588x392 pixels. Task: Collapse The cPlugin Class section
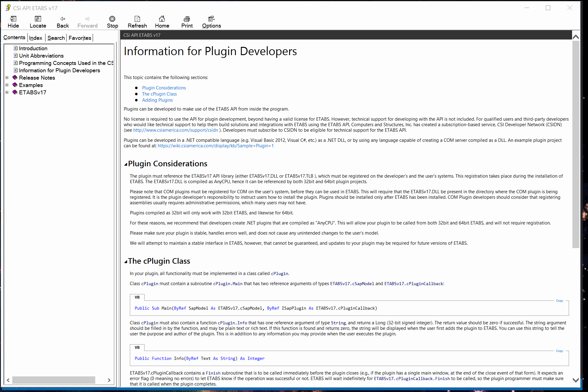[x=126, y=262]
